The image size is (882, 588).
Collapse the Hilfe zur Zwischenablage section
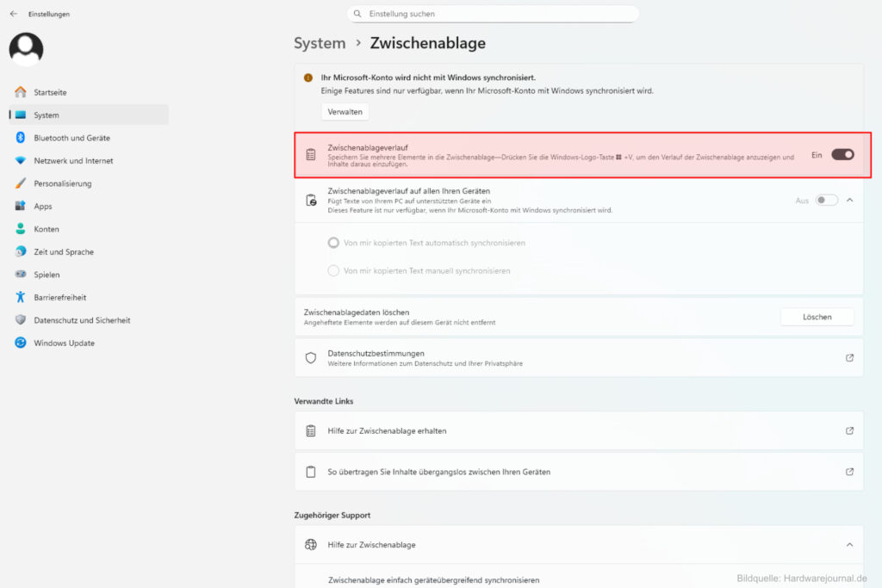coord(848,544)
